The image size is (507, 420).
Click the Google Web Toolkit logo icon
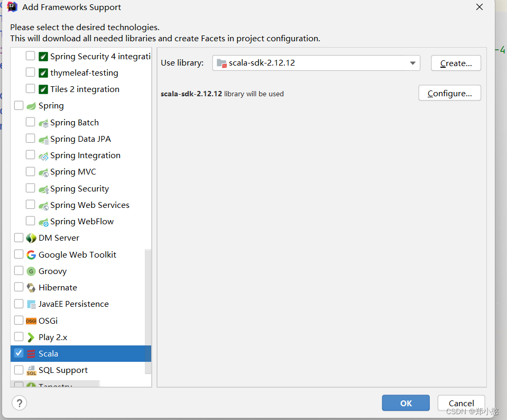click(31, 255)
